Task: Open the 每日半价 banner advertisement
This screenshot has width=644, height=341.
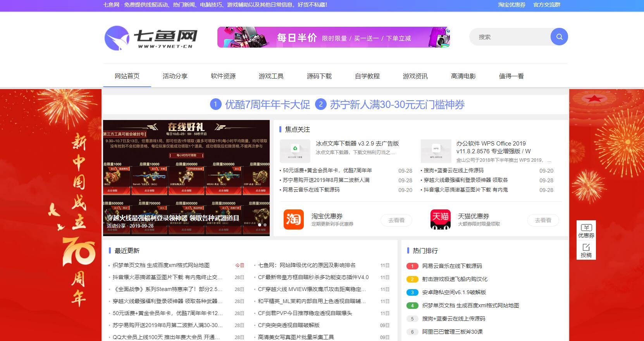Action: (x=333, y=37)
